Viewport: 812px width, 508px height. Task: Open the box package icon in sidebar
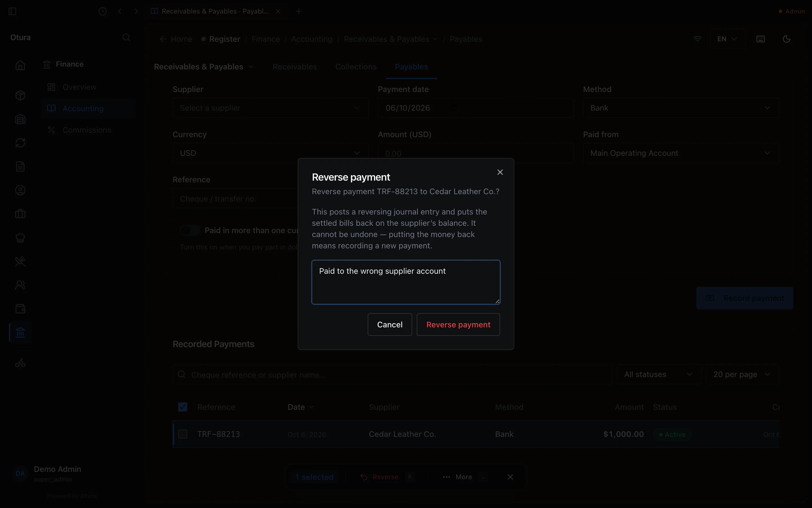pos(20,95)
